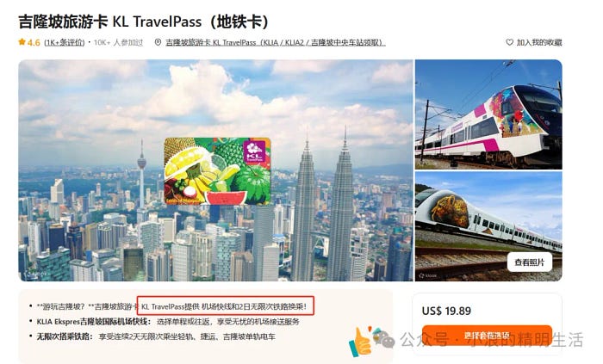Click the 吉隆坡旅游卡 KL TravelPass title
The height and width of the screenshot is (364, 603).
[144, 22]
